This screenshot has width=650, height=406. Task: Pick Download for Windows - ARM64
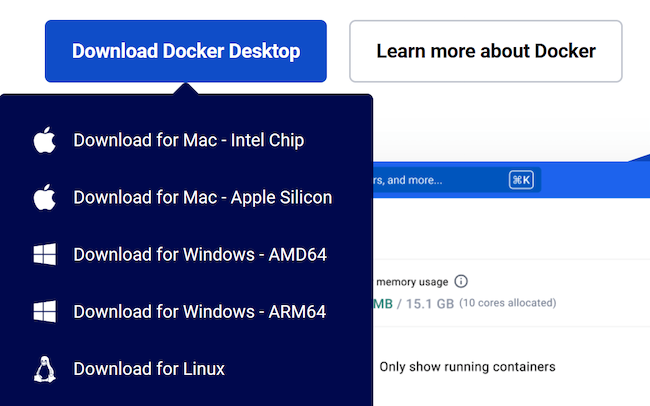pos(199,312)
